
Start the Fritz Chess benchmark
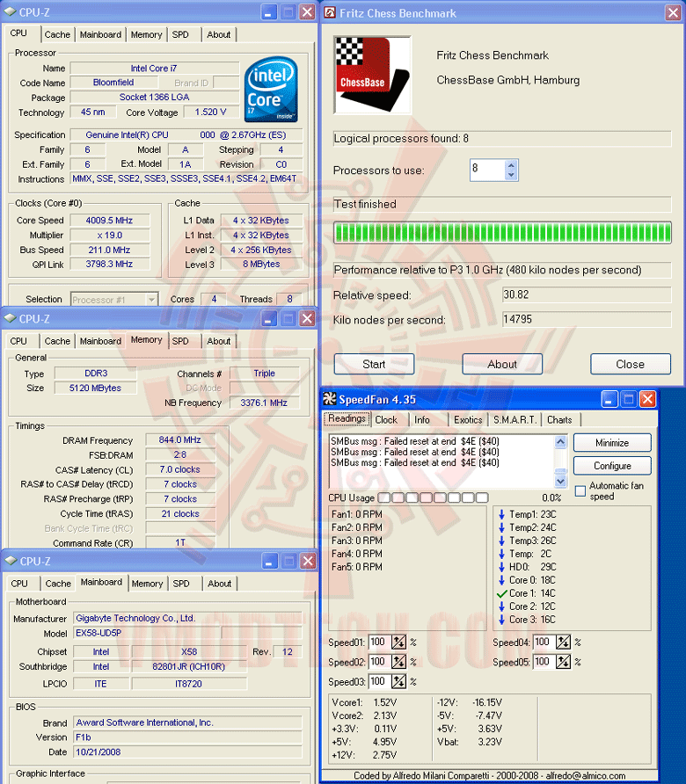pos(375,364)
